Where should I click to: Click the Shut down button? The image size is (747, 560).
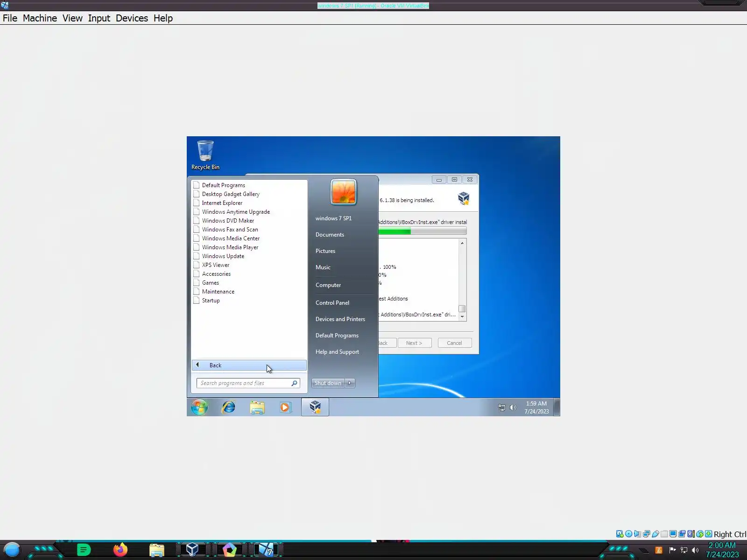tap(328, 383)
